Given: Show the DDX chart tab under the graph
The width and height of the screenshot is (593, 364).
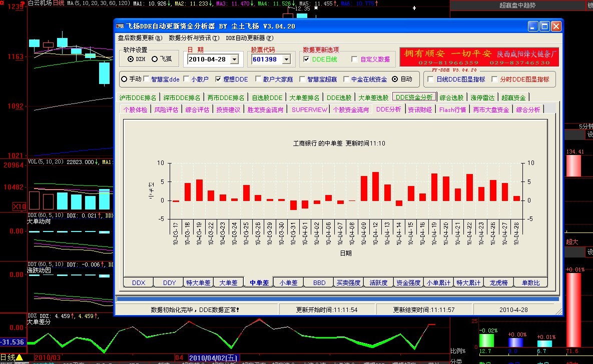Looking at the screenshot, I should (139, 282).
